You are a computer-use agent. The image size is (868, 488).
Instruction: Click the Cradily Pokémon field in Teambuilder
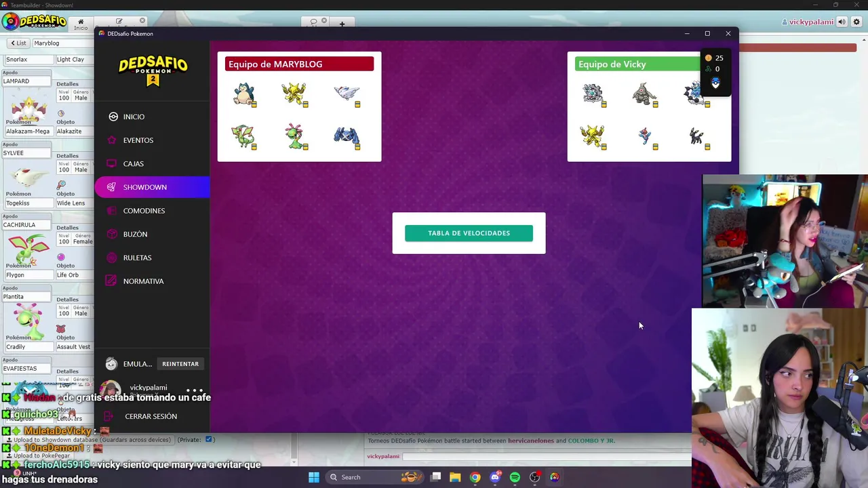coord(28,346)
